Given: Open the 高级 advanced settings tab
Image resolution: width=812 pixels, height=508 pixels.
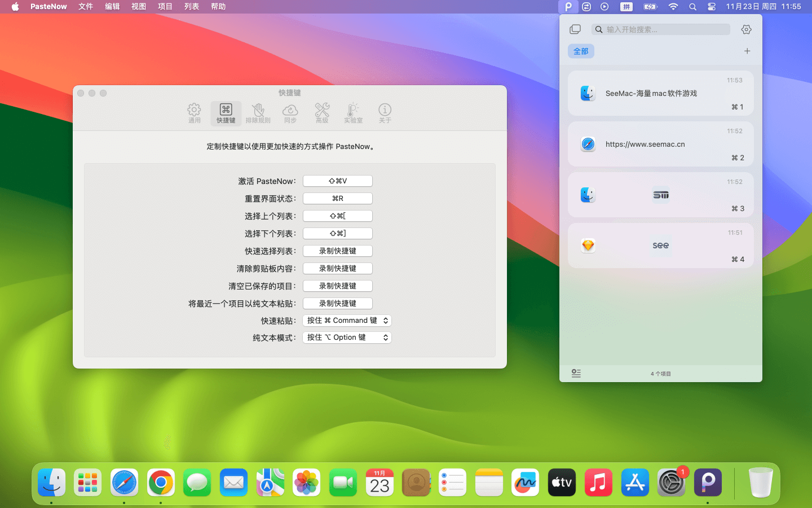Looking at the screenshot, I should coord(322,113).
